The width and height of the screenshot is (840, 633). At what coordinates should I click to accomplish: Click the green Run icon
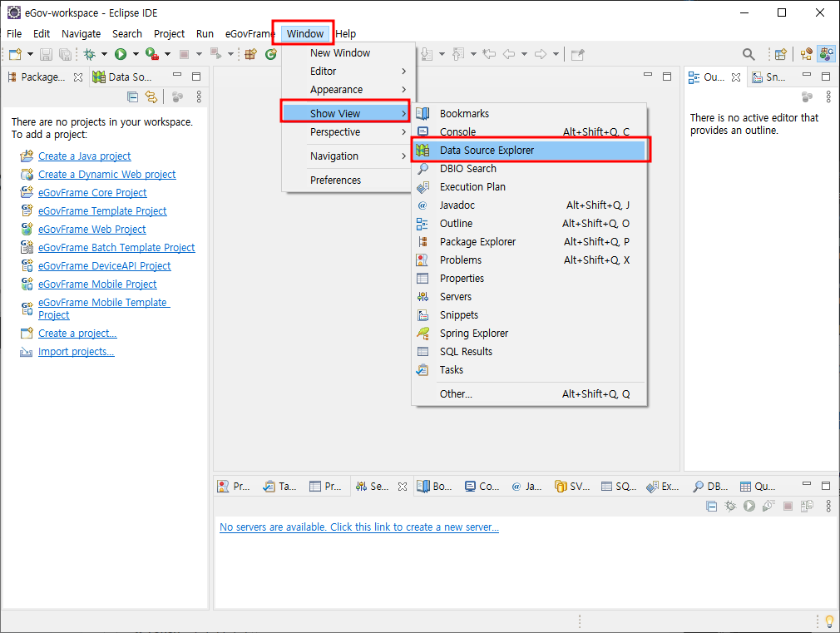click(121, 54)
